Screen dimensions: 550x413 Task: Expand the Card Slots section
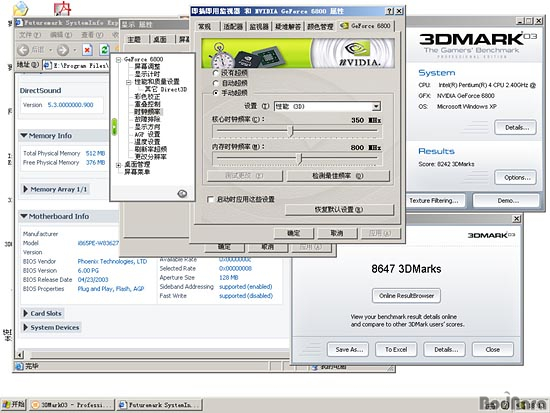point(25,313)
